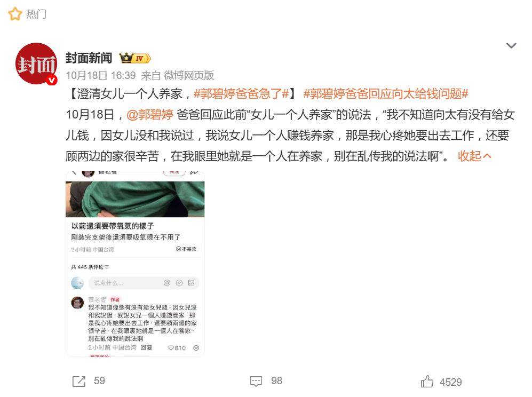Click the image icon in comment box

192,283
